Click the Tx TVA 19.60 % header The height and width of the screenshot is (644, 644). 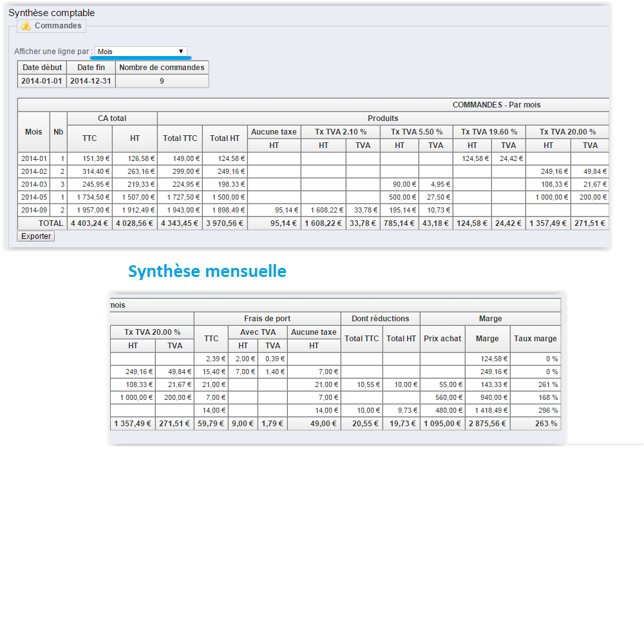pyautogui.click(x=489, y=132)
